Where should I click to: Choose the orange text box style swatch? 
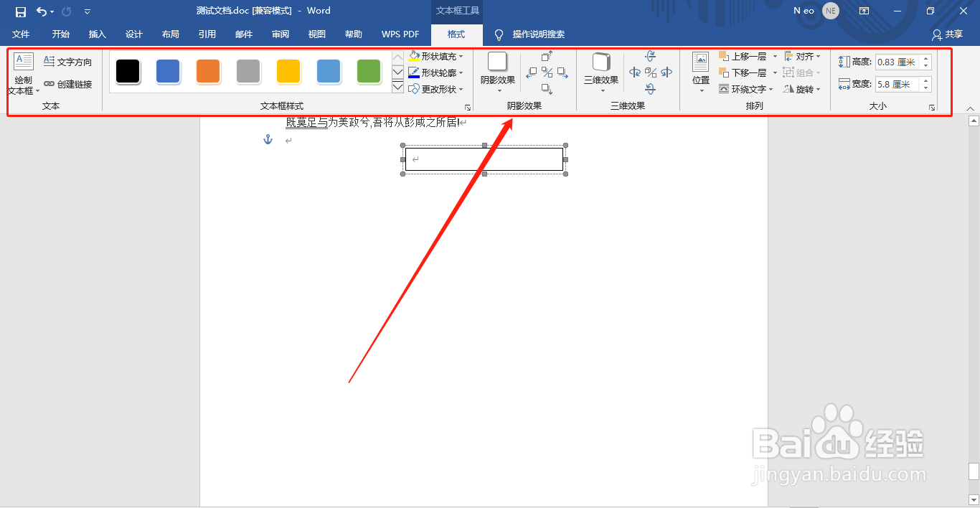tap(208, 71)
